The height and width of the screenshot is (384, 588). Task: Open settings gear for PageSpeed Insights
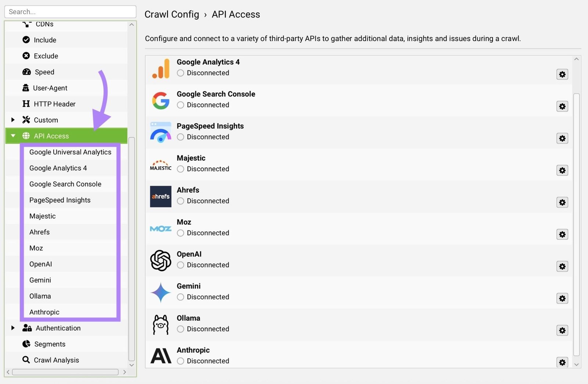pos(562,138)
